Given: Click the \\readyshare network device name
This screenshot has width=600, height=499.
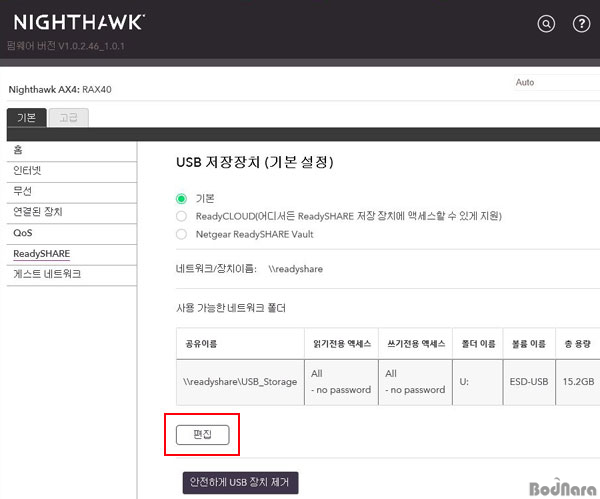Looking at the screenshot, I should (x=295, y=269).
